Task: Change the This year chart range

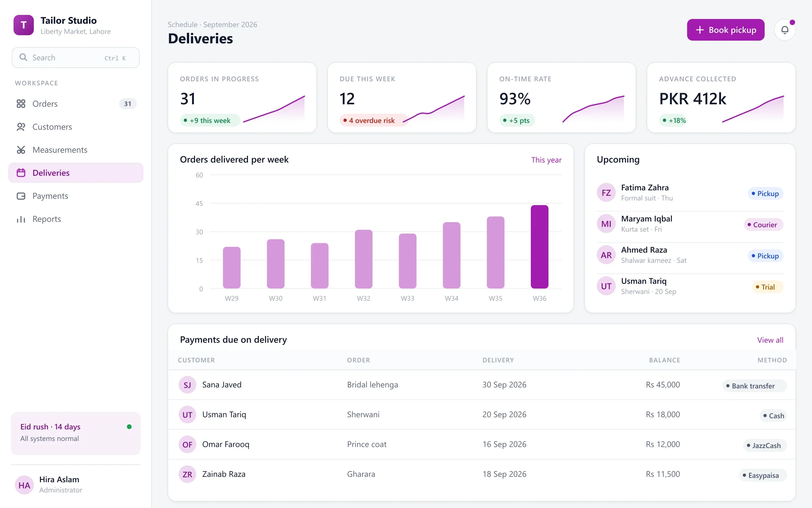Action: [546, 160]
